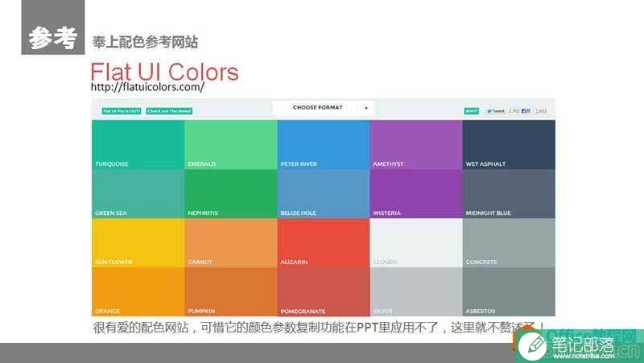Choose the Clouds color swatch
The height and width of the screenshot is (363, 644).
coord(416,243)
